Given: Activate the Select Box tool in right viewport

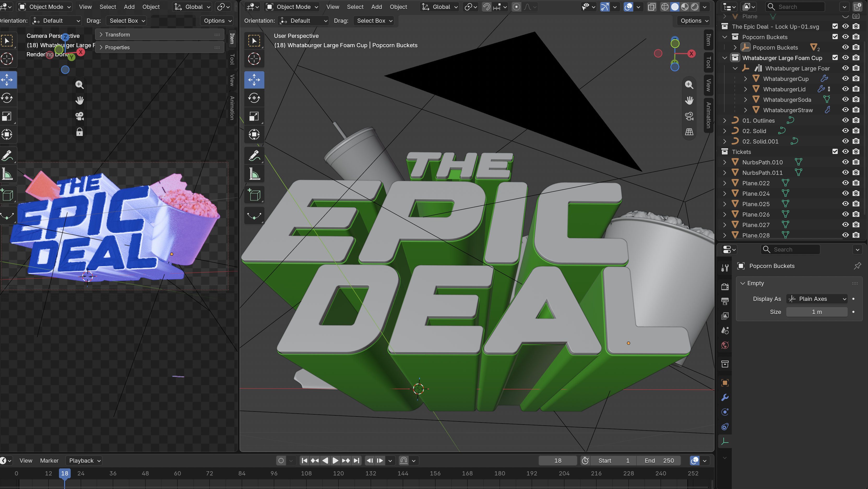Looking at the screenshot, I should 254,41.
